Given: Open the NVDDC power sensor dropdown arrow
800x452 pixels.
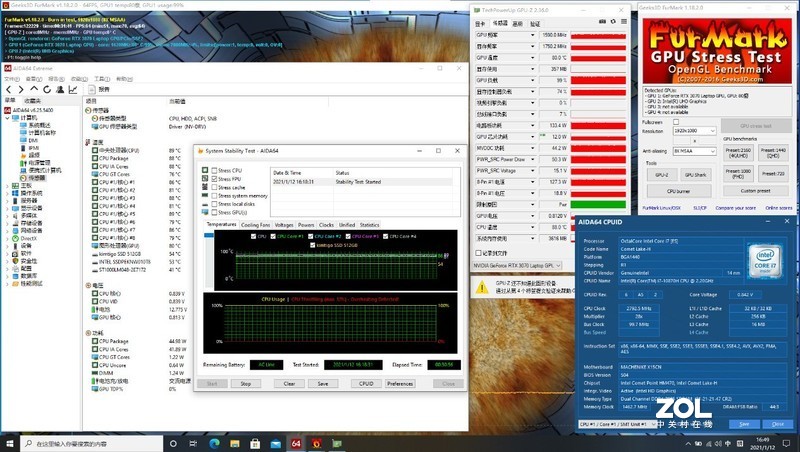Looking at the screenshot, I should 533,148.
